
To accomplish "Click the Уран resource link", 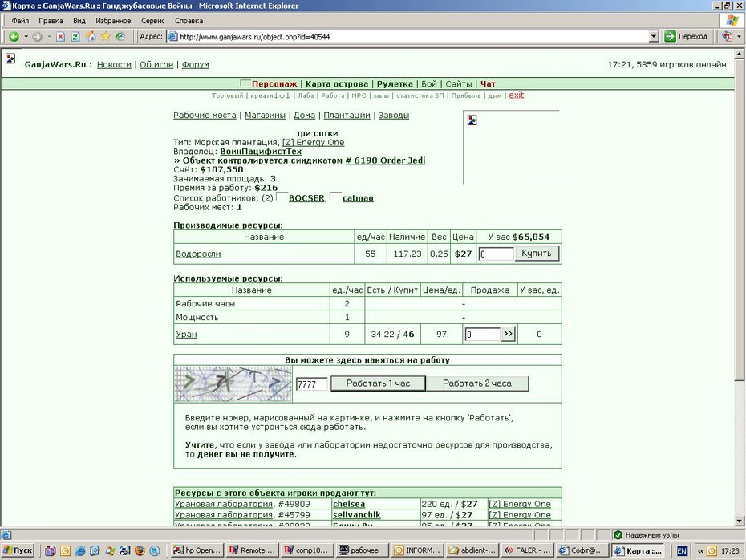I will (x=186, y=334).
